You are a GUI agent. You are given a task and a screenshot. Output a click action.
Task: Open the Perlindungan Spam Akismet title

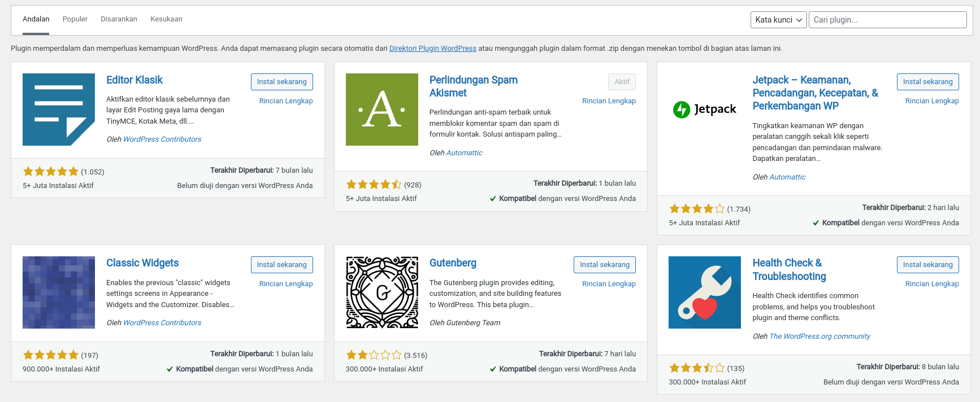(x=474, y=86)
